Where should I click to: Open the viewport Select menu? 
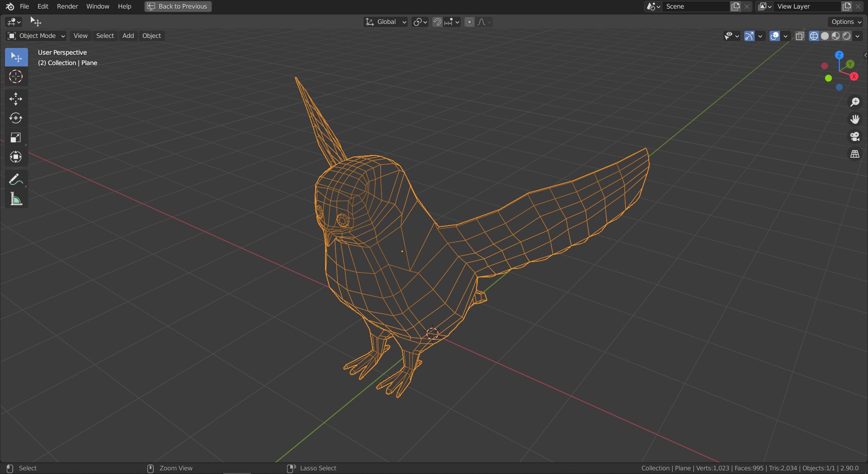(x=105, y=36)
